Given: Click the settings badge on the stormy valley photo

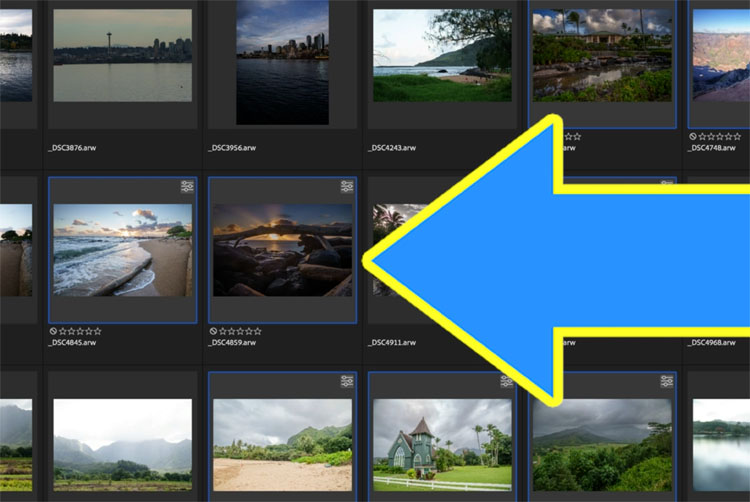Looking at the screenshot, I should [x=667, y=381].
